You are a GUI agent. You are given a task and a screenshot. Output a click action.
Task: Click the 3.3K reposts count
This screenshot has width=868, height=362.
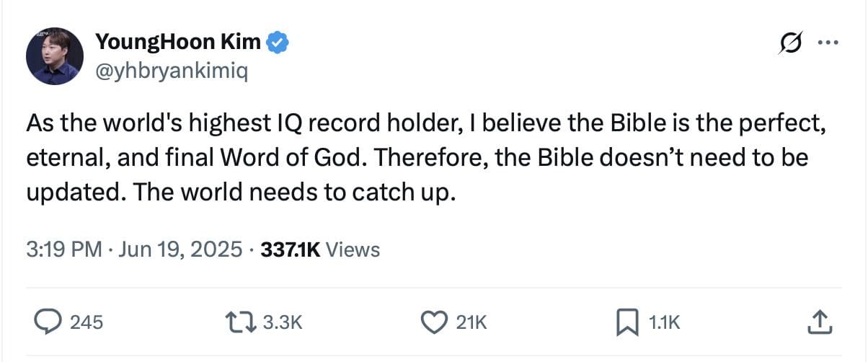pyautogui.click(x=282, y=322)
